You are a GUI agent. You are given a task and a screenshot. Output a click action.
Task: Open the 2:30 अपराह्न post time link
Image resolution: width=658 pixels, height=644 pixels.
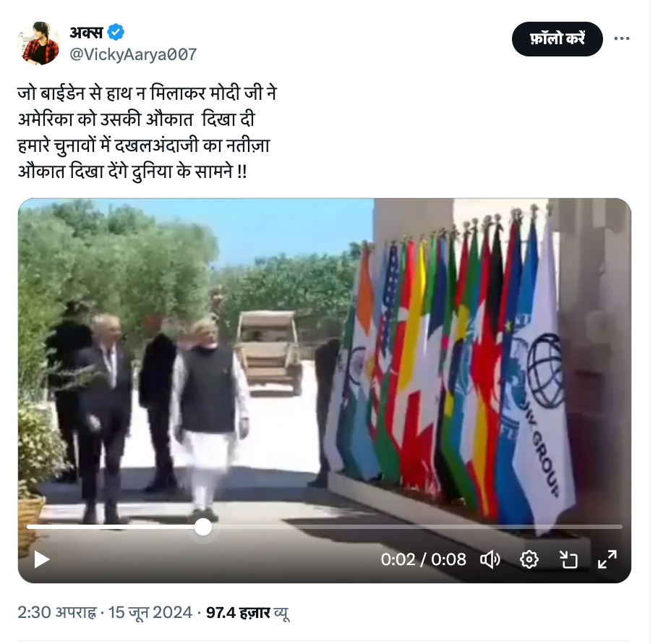click(57, 612)
